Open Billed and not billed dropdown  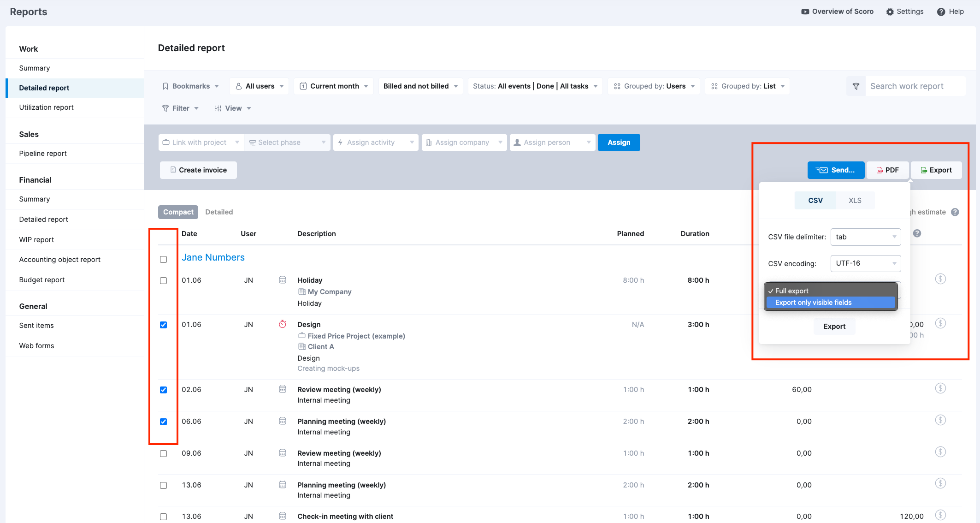(x=420, y=86)
